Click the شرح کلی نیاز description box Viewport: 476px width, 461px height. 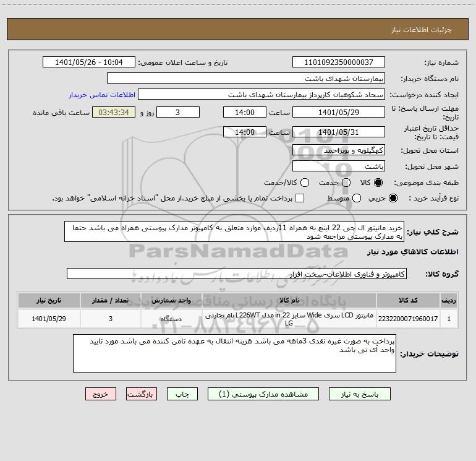pyautogui.click(x=234, y=232)
